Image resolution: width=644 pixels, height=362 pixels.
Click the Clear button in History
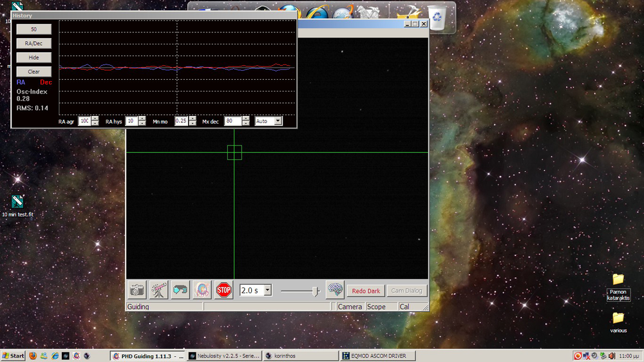coord(33,71)
